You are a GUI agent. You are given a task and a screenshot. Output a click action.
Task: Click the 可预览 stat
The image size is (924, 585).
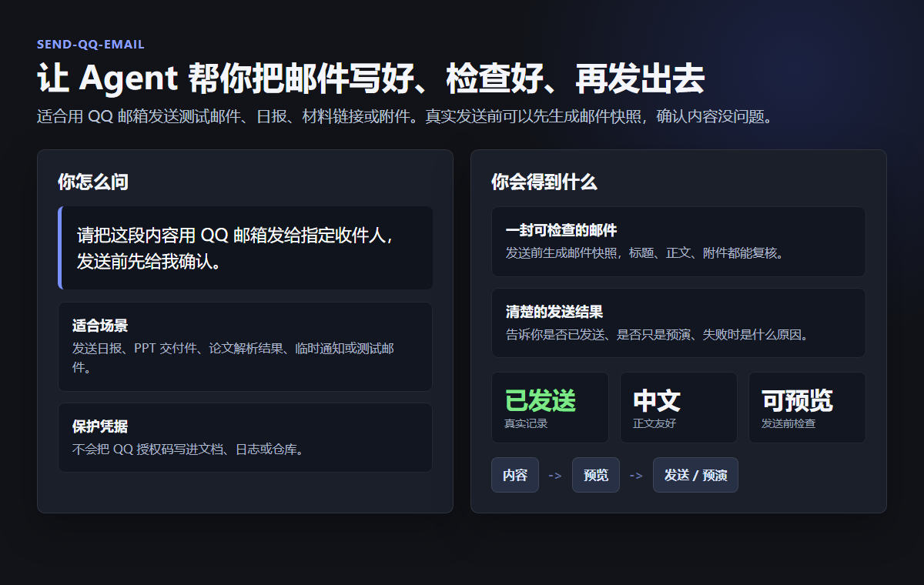pos(797,400)
